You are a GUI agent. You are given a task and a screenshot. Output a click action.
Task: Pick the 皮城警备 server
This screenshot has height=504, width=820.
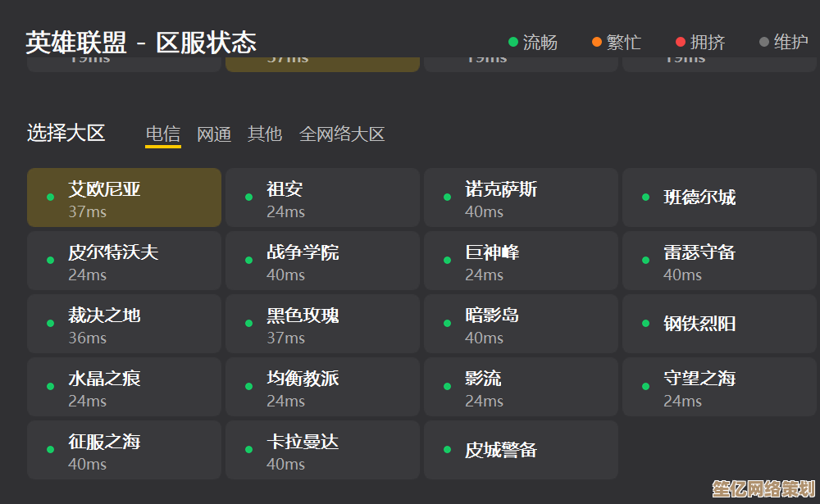[x=521, y=450]
